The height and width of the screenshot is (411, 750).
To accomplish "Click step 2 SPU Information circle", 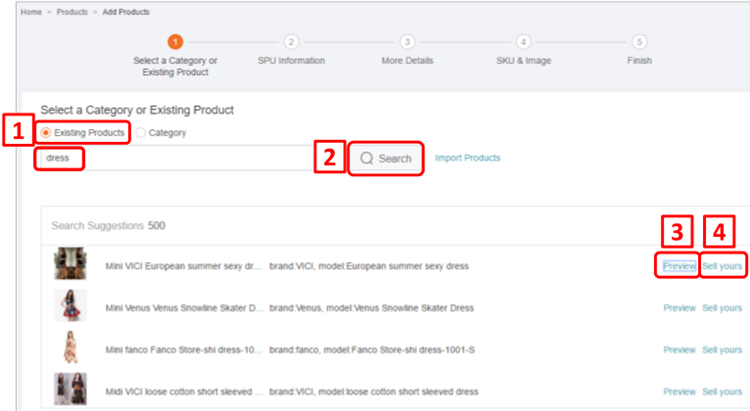I will [291, 41].
